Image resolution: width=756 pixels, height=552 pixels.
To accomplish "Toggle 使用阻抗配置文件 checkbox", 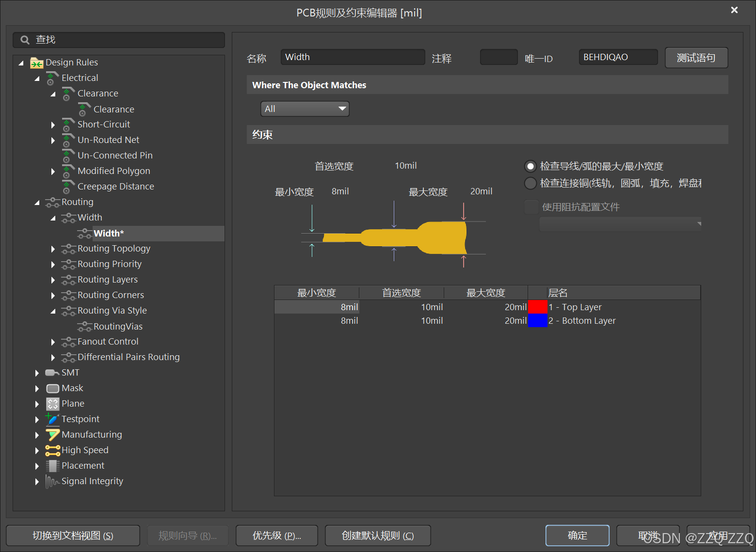I will [x=531, y=207].
